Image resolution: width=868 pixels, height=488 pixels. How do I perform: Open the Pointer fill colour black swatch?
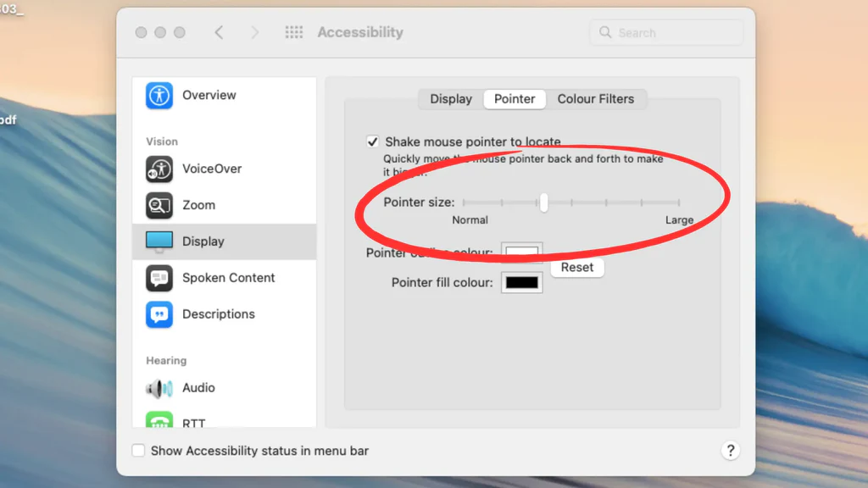pyautogui.click(x=521, y=283)
